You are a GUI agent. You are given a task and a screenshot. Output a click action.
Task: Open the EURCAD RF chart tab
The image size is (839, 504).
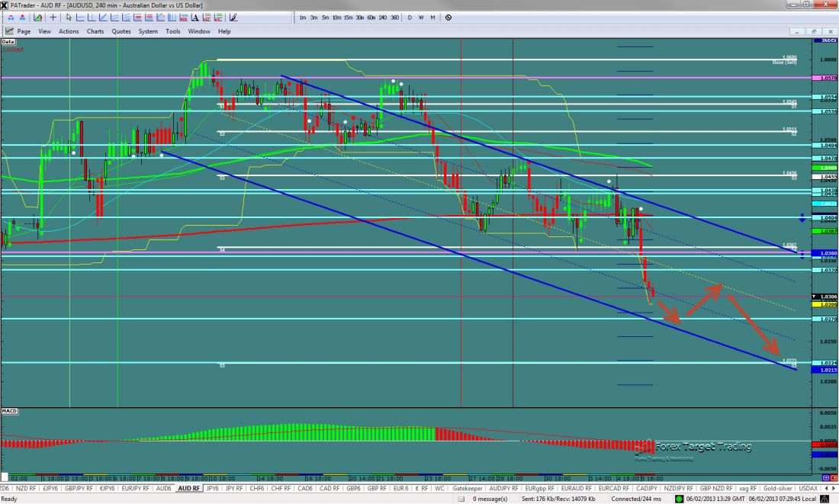[x=613, y=488]
